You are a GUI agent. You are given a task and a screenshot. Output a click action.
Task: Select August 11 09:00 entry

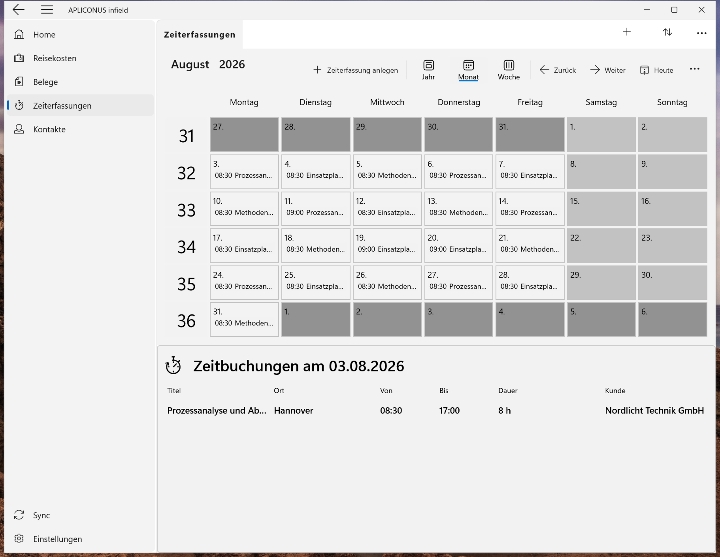(314, 213)
